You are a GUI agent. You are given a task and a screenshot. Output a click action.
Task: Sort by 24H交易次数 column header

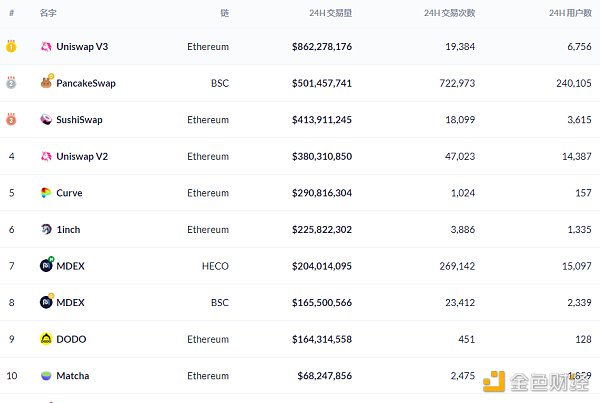point(449,14)
